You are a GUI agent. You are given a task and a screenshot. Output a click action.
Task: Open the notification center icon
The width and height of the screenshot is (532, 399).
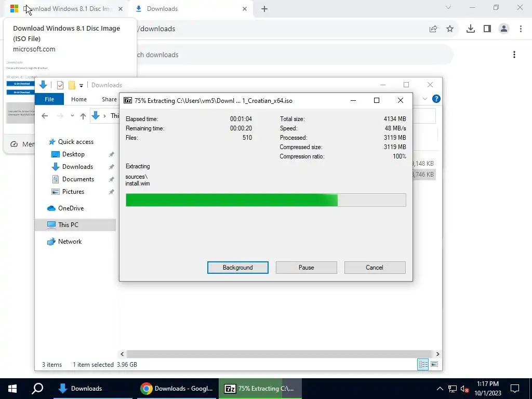(515, 389)
